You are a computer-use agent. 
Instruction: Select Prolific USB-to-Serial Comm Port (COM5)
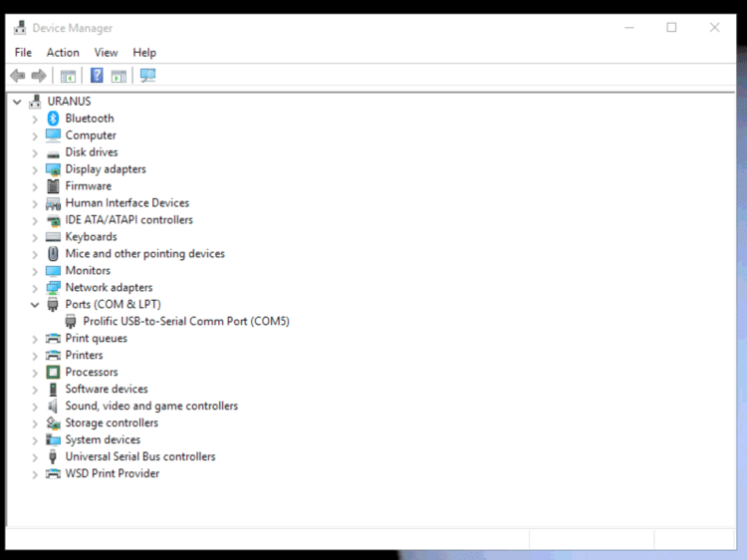click(x=186, y=321)
